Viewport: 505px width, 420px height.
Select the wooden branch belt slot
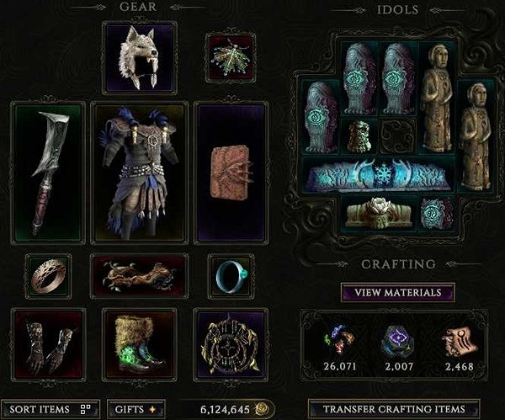[140, 276]
